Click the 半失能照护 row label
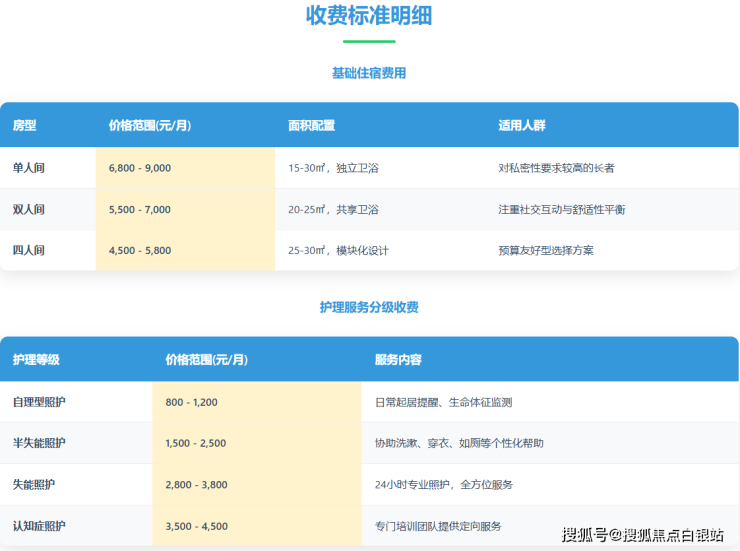Viewport: 740px width, 551px height. 40,443
